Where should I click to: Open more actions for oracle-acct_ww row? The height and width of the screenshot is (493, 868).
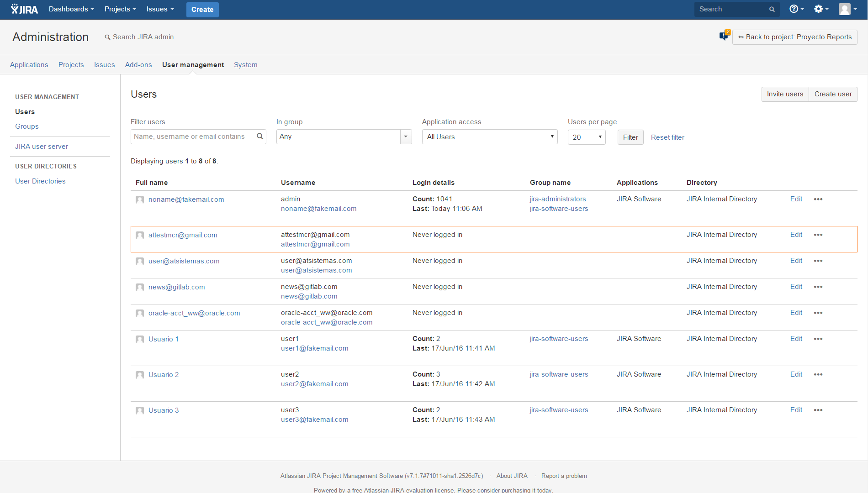click(818, 313)
